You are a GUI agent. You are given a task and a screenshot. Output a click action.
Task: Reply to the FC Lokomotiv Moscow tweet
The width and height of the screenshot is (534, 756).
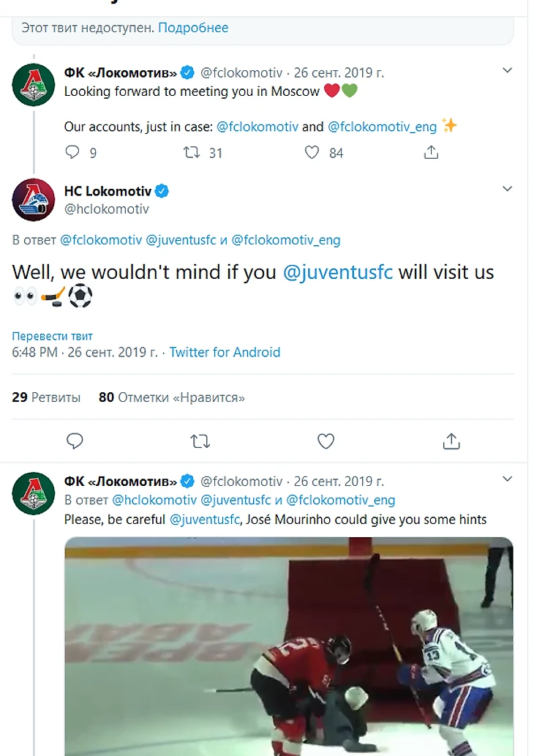tap(72, 152)
